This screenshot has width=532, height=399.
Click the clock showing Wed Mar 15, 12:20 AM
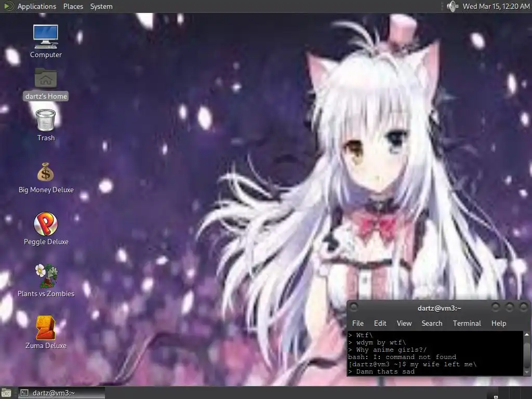coord(496,6)
